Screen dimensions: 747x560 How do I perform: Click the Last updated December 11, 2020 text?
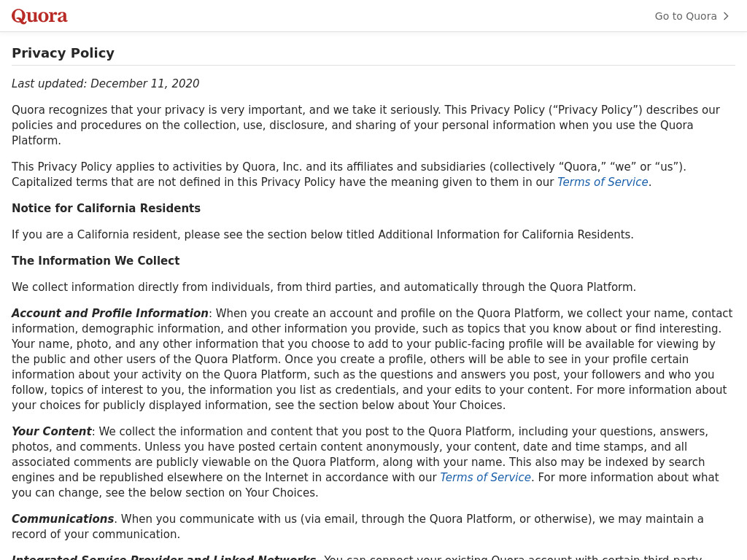pyautogui.click(x=105, y=83)
